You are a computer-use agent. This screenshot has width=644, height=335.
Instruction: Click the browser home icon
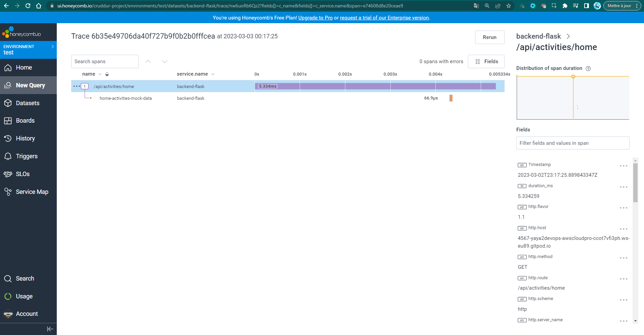pyautogui.click(x=39, y=6)
